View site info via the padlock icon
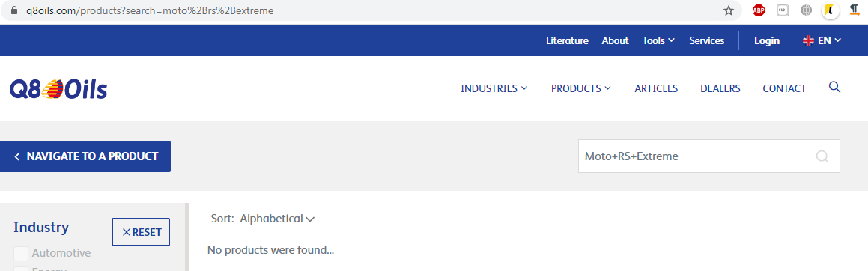Viewport: 868px width, 271px height. pyautogui.click(x=13, y=10)
